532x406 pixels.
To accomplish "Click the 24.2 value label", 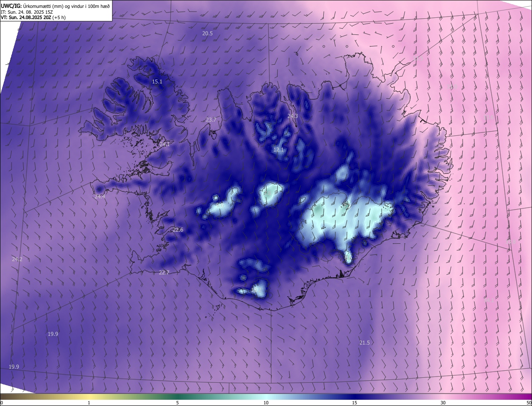I will click(x=17, y=259).
